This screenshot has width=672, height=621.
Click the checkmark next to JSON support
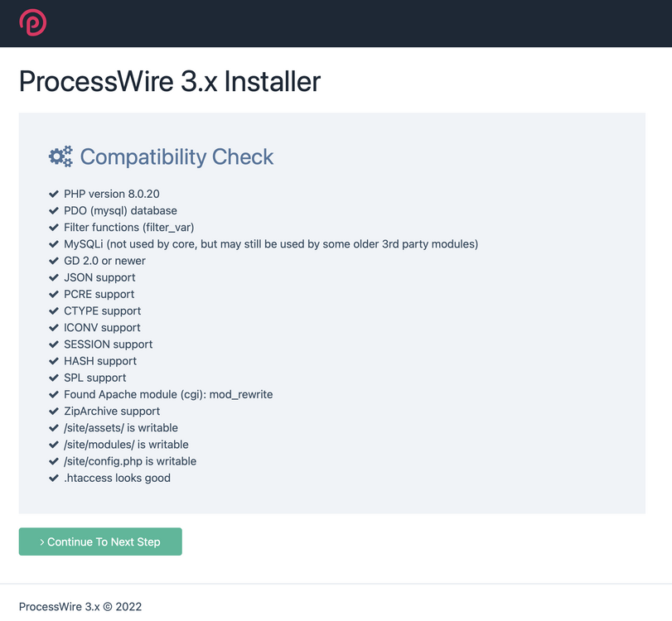click(54, 277)
